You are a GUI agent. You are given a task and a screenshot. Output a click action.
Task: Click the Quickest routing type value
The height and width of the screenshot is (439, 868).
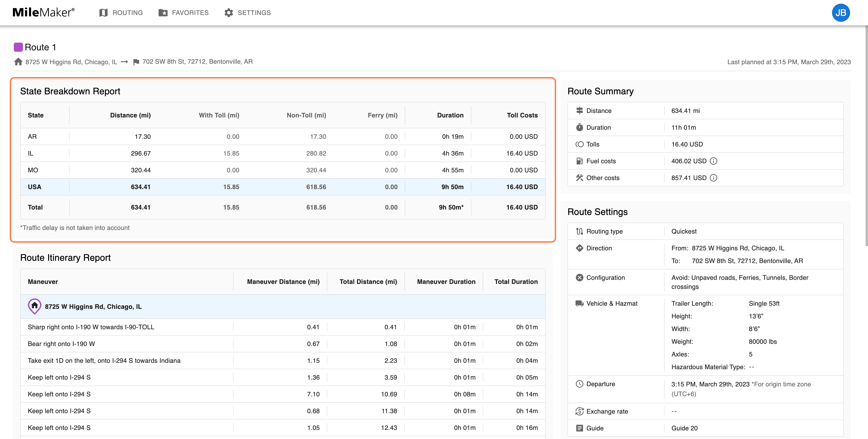click(x=684, y=232)
